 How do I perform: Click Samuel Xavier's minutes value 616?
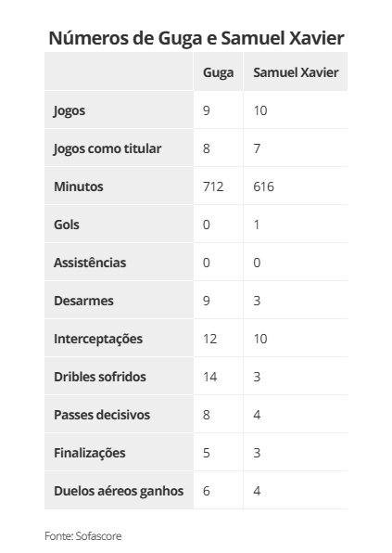(263, 186)
